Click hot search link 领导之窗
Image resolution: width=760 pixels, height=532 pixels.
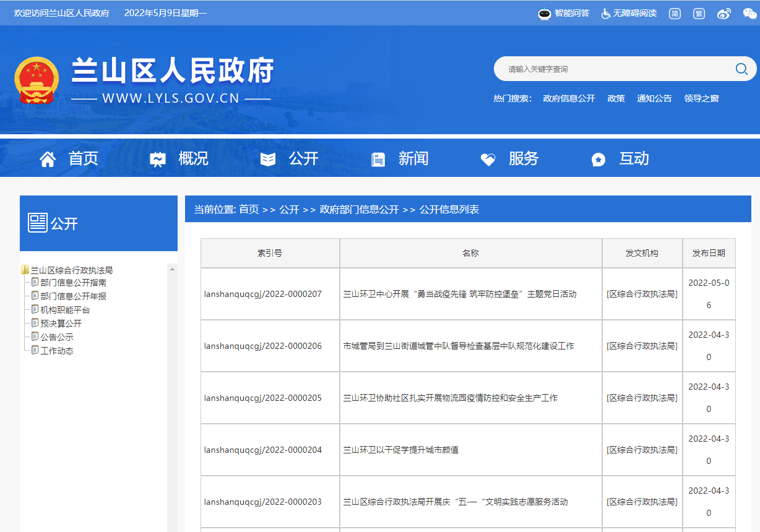tap(701, 98)
